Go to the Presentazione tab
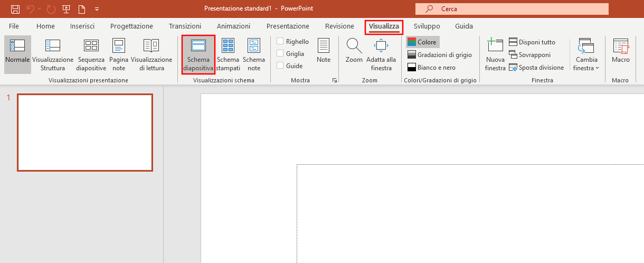 tap(288, 26)
